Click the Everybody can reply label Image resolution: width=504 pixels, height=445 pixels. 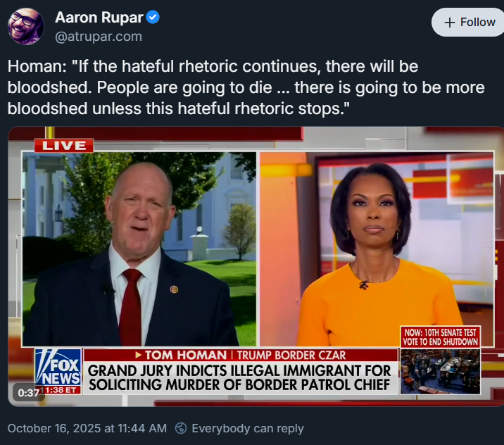click(x=248, y=428)
